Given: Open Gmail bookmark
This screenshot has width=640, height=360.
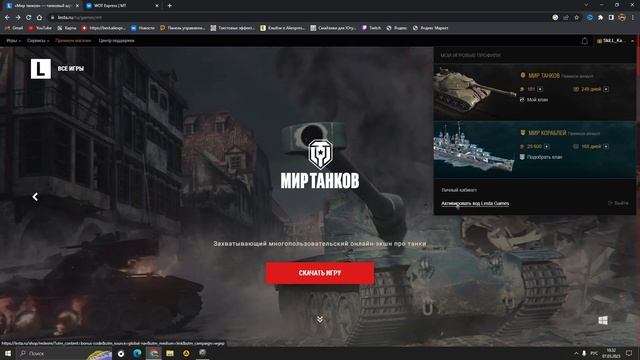Looking at the screenshot, I should point(14,28).
